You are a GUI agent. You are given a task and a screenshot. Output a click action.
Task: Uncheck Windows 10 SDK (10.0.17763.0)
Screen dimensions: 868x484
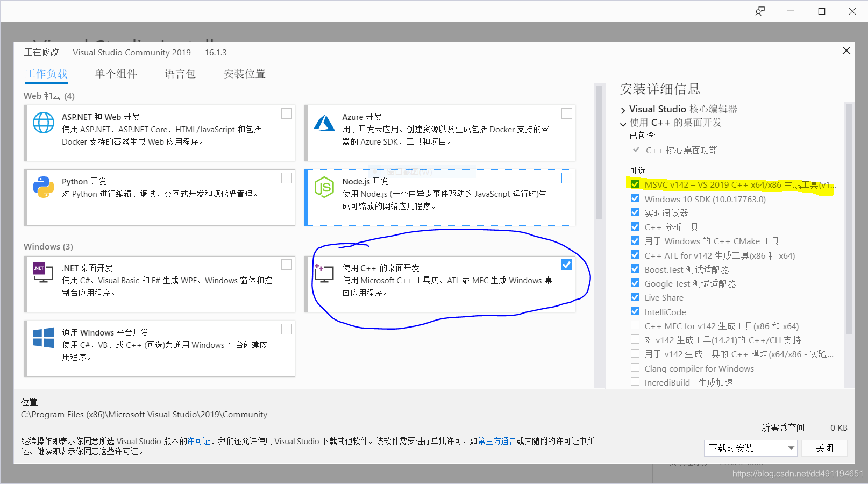pos(635,198)
